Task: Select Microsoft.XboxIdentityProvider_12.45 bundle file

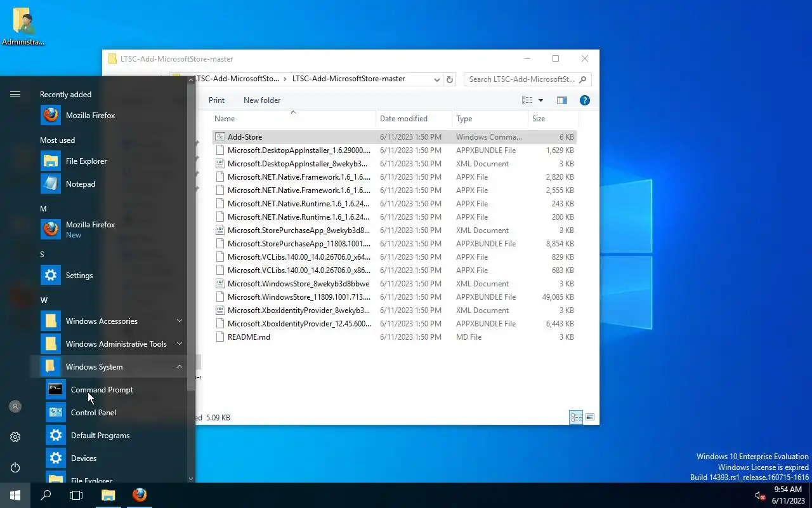Action: 394,324
